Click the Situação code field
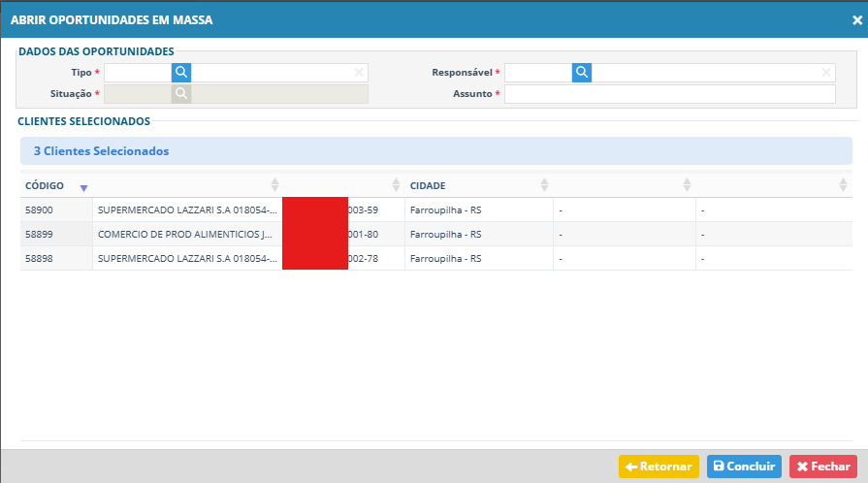This screenshot has height=483, width=868. coord(138,94)
